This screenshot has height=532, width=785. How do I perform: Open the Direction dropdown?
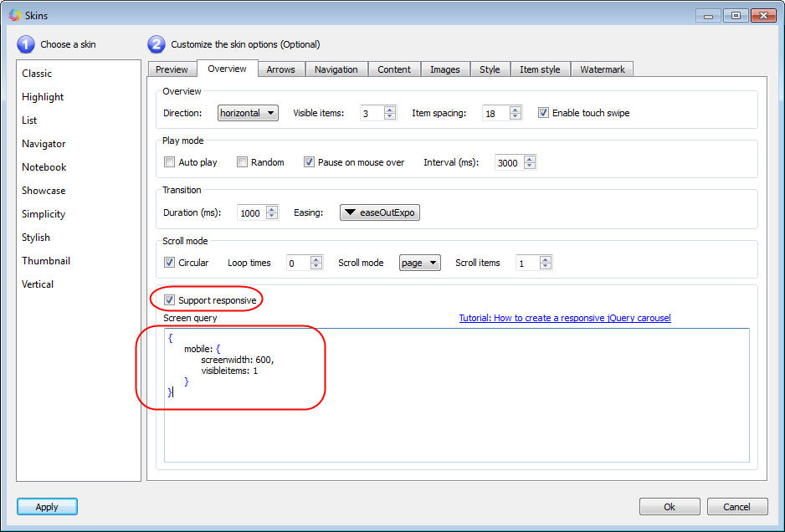click(248, 113)
